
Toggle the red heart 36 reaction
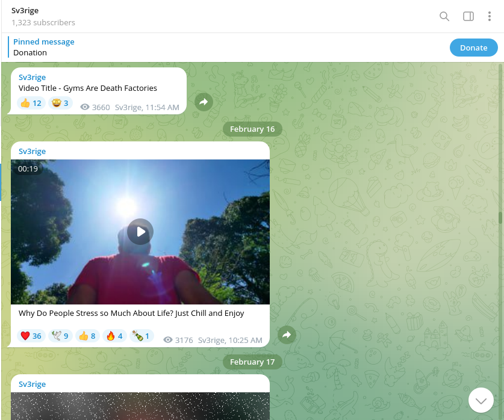(x=31, y=336)
